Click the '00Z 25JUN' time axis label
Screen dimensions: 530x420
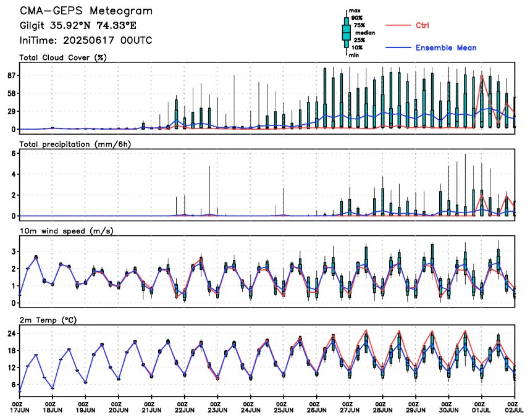[x=284, y=407]
